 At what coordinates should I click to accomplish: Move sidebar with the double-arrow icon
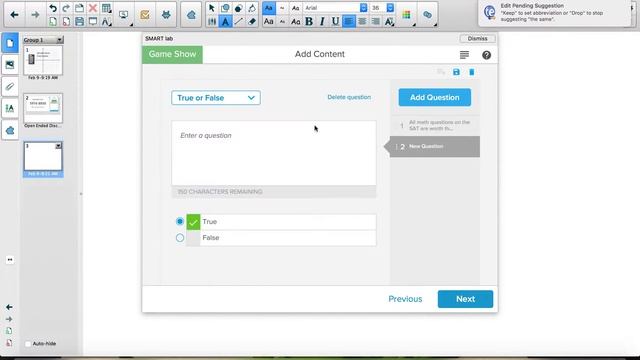click(x=10, y=260)
